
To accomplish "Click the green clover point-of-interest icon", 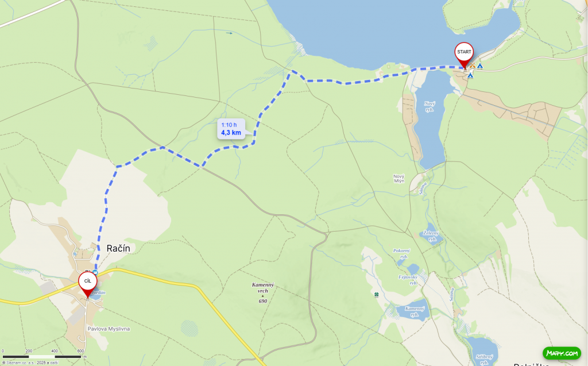I will 376,295.
